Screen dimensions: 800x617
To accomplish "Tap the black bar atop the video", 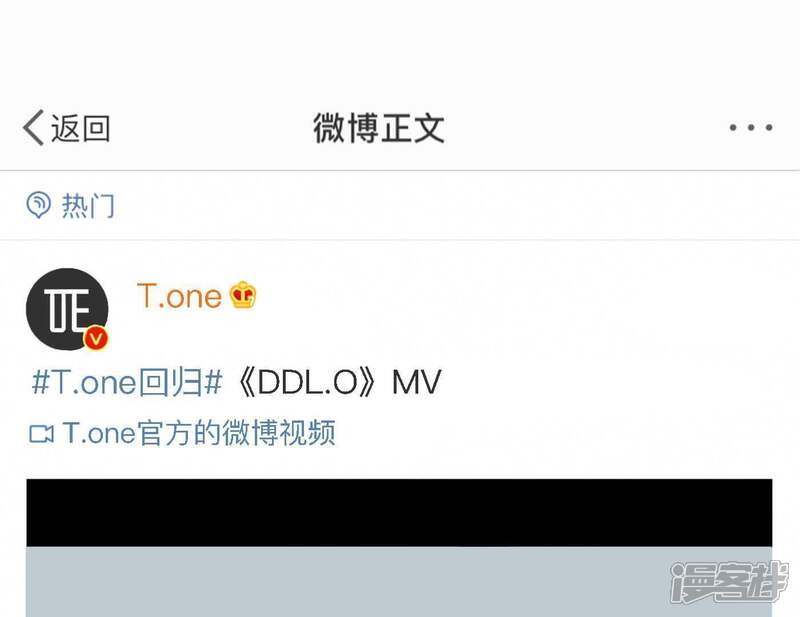I will tap(399, 512).
